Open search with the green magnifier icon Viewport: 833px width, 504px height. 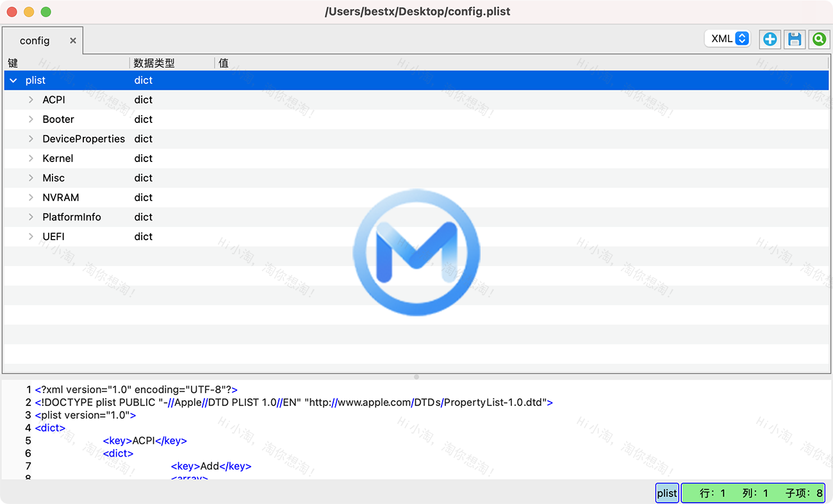[x=819, y=39]
